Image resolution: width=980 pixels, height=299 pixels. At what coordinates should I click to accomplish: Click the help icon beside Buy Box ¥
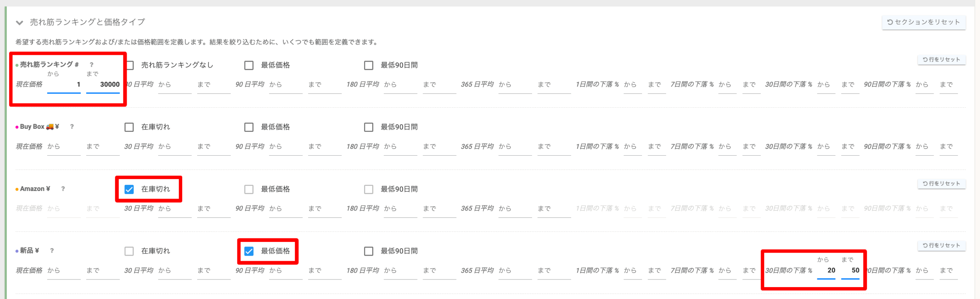coord(72,127)
